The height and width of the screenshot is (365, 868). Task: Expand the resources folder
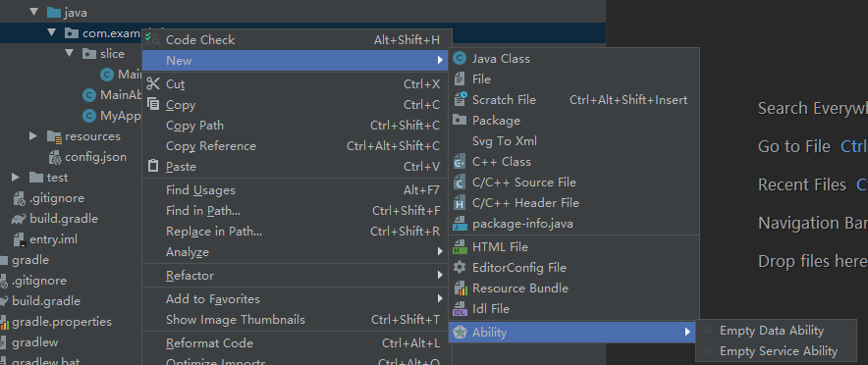pyautogui.click(x=33, y=136)
